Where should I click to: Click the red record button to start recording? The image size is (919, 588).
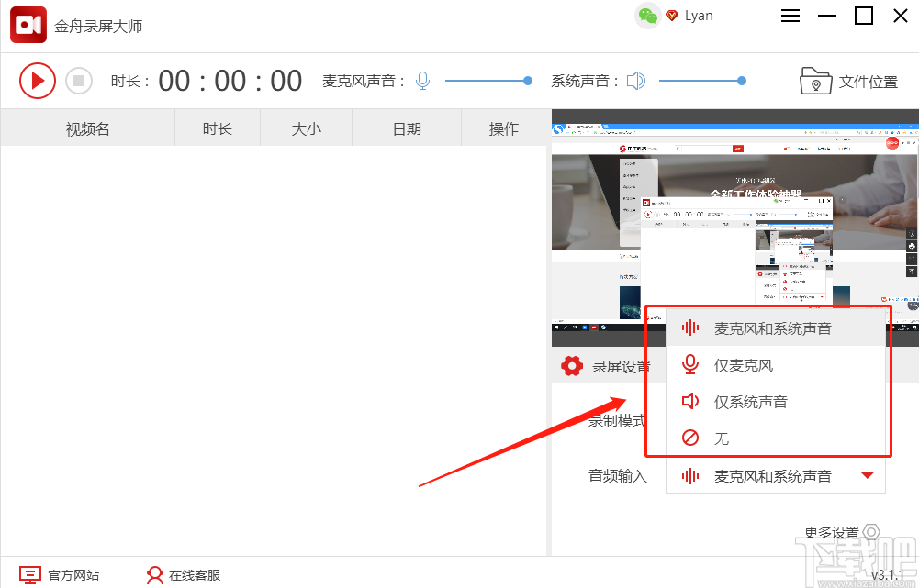coord(38,81)
